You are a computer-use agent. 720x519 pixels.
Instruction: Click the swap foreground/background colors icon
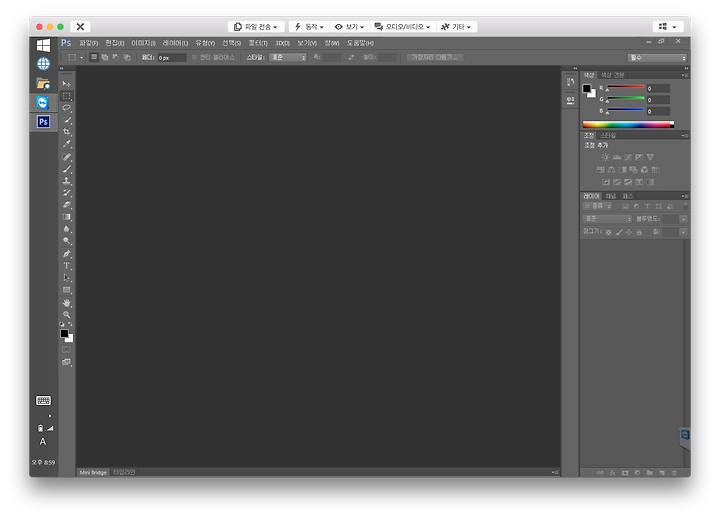[x=70, y=324]
